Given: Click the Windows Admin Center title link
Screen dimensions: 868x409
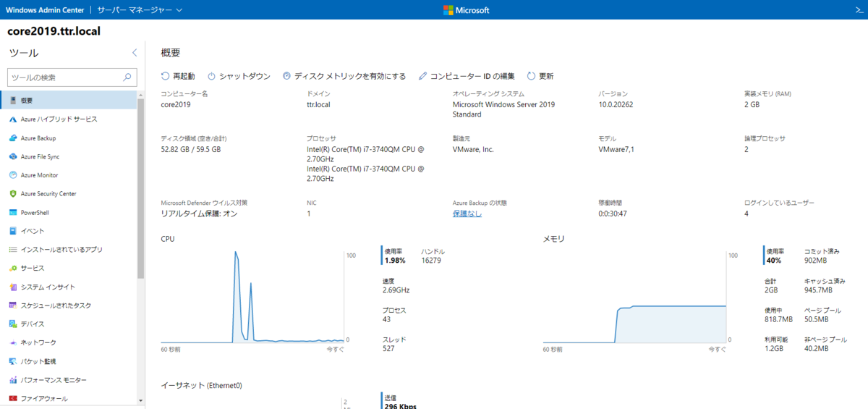Looking at the screenshot, I should 45,10.
